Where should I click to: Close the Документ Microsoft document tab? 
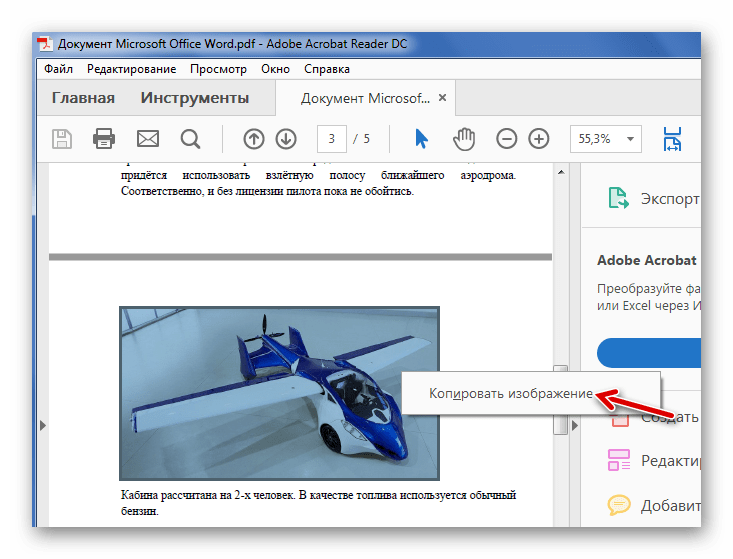442,98
